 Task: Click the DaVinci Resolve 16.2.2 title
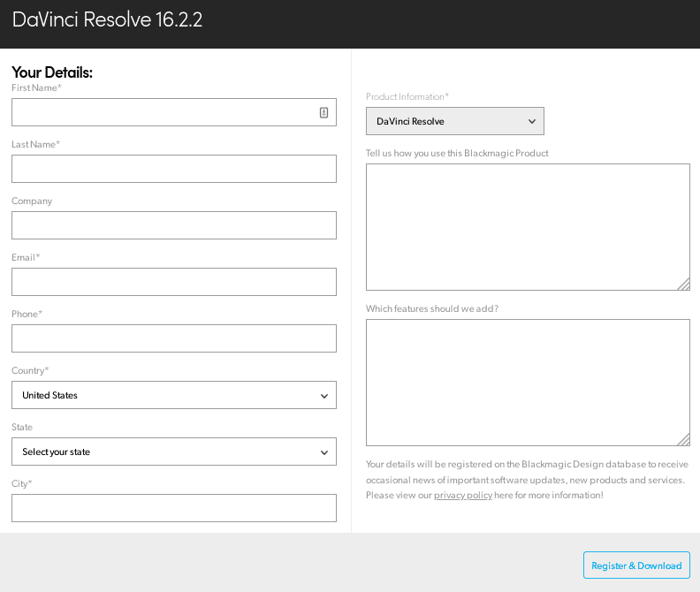click(x=107, y=19)
